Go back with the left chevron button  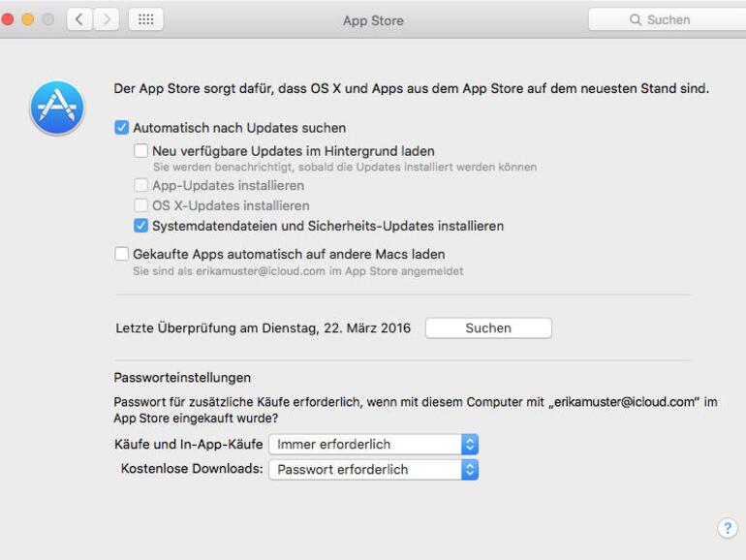79,19
